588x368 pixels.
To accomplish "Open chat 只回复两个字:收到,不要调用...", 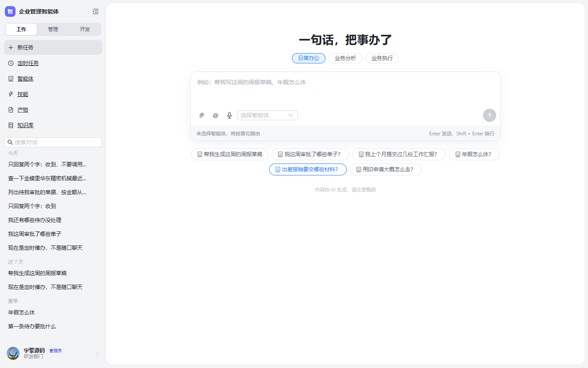I will (53, 164).
